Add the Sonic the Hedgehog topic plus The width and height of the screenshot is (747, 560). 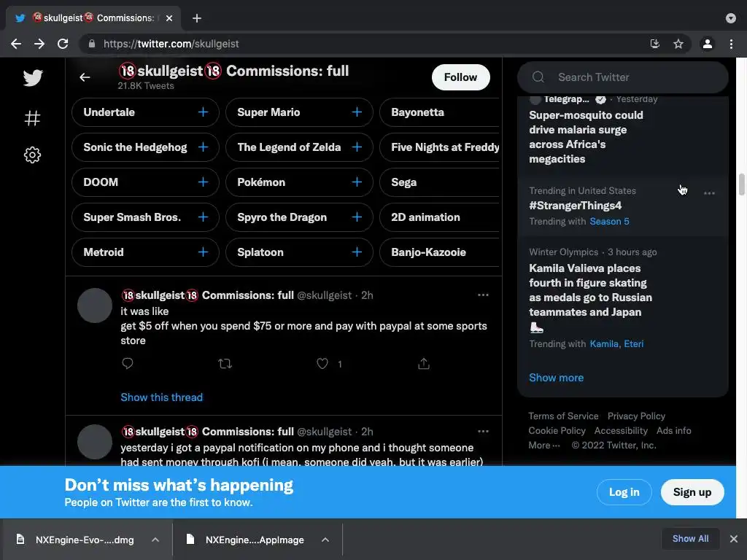203,147
